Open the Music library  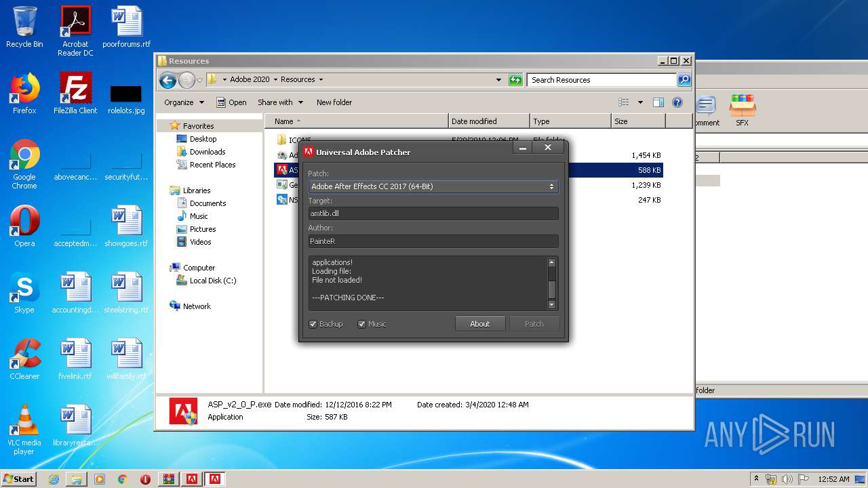pyautogui.click(x=199, y=216)
